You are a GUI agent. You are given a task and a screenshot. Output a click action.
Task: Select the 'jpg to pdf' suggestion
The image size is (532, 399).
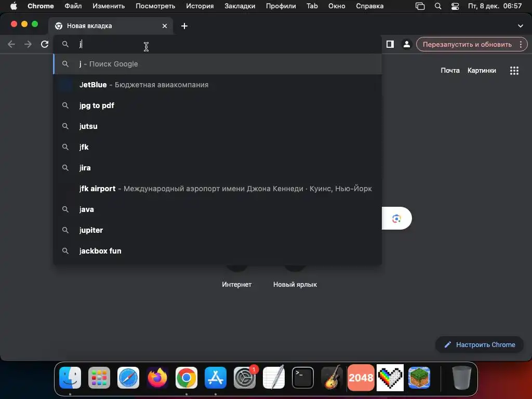point(218,105)
